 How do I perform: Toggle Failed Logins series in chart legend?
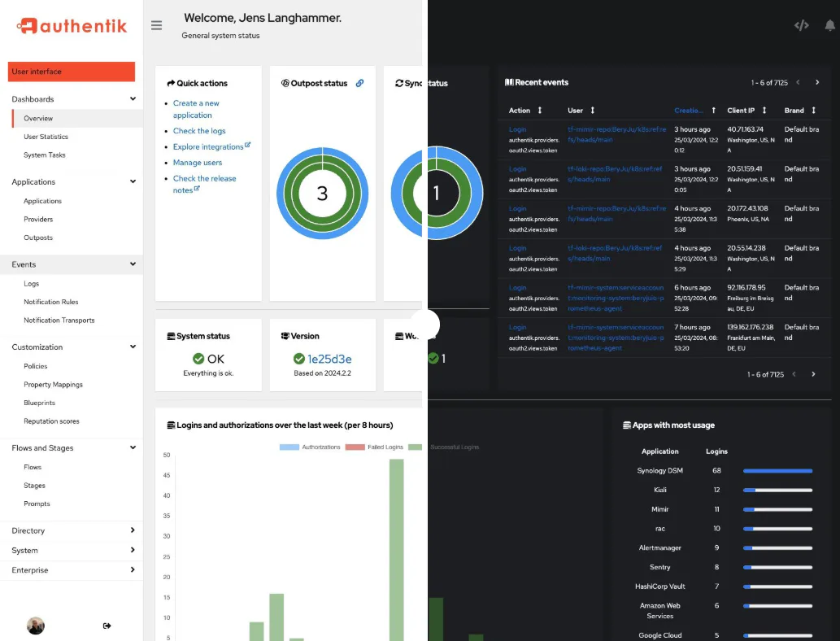pos(375,447)
